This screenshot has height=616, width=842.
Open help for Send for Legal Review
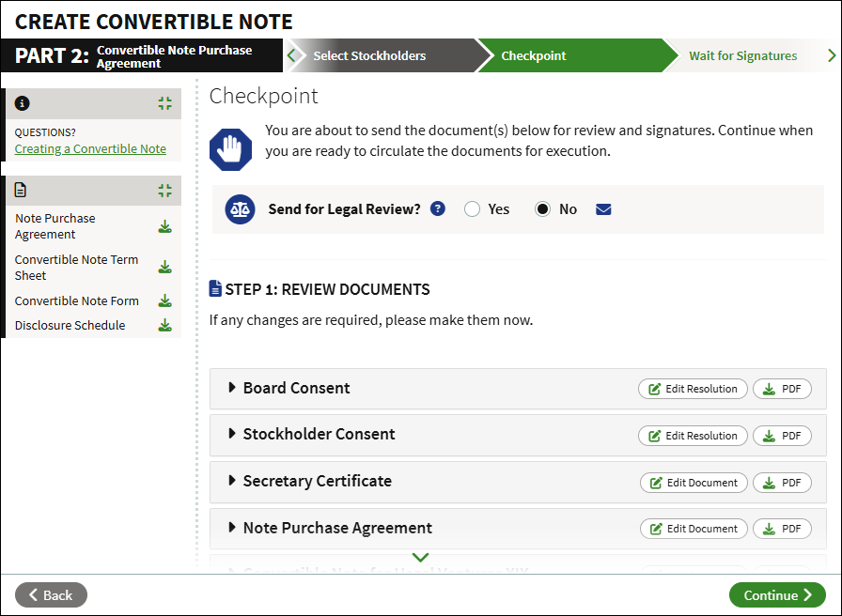click(x=438, y=208)
